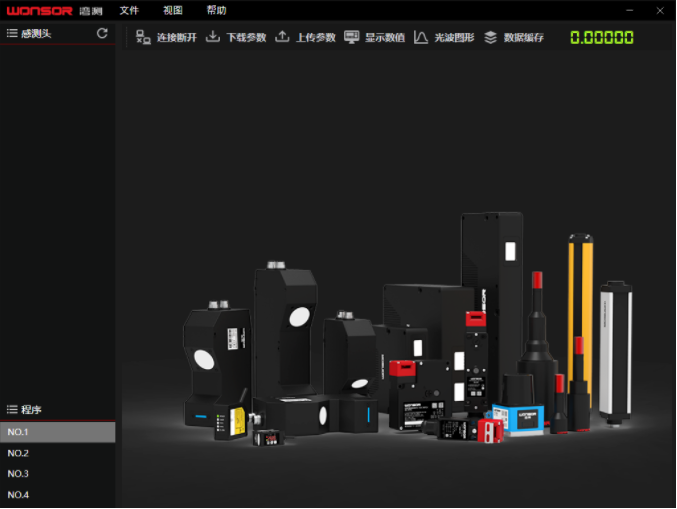Viewport: 677px width, 509px height.
Task: Select program NO.4
Action: coord(58,495)
